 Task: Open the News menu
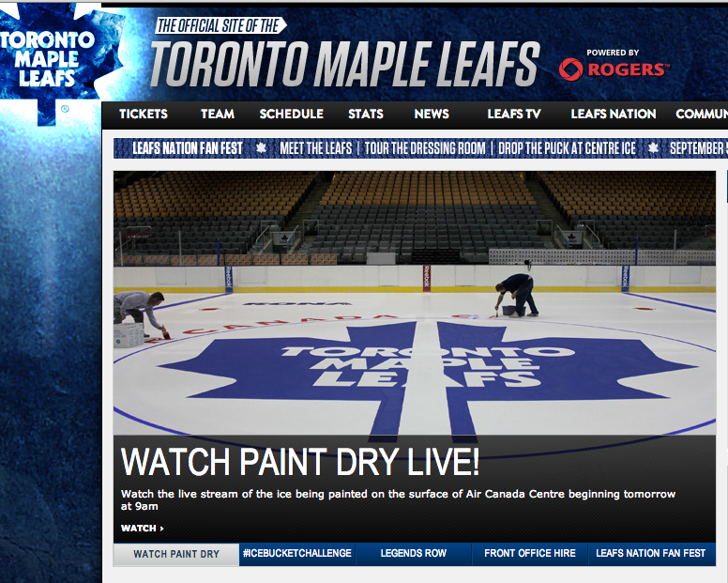tap(432, 115)
